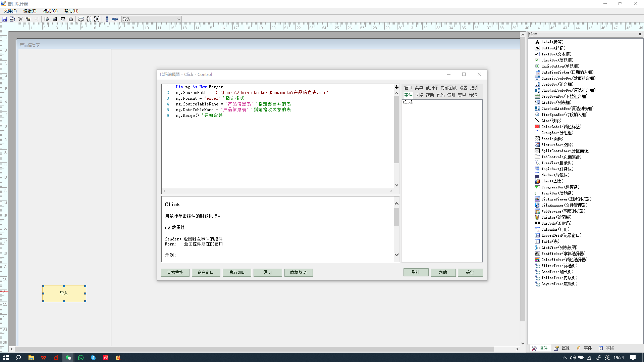The height and width of the screenshot is (362, 644).
Task: Click the make same size icon
Action: pos(97,19)
